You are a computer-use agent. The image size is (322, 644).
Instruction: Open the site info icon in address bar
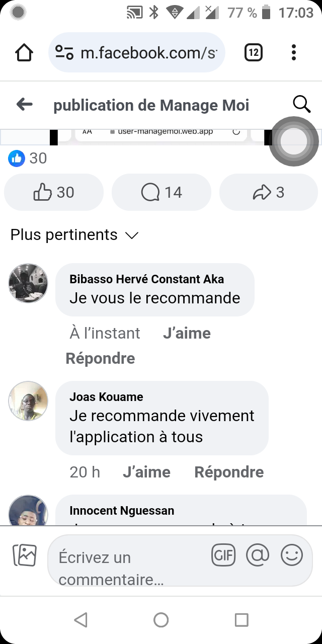[64, 52]
